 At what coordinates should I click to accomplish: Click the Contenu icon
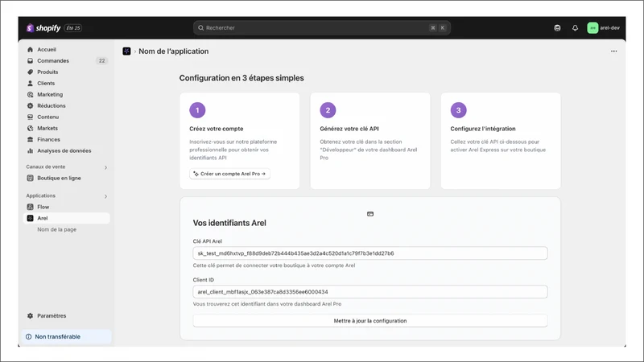[30, 117]
